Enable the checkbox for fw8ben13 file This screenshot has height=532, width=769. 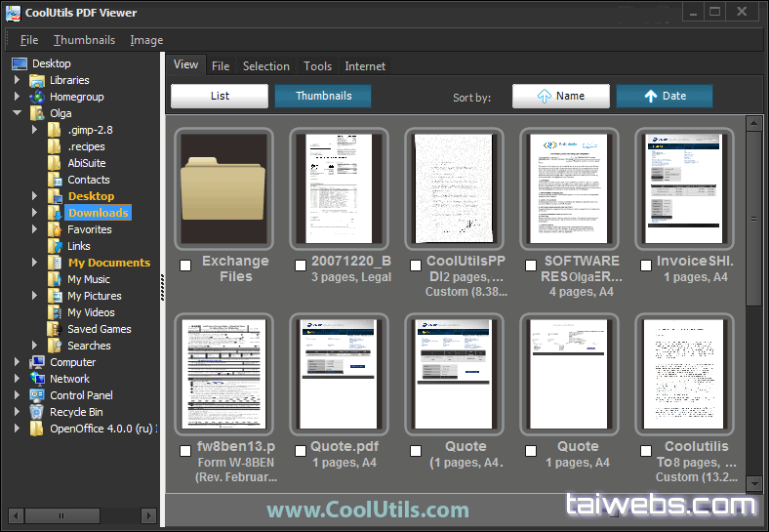click(185, 451)
